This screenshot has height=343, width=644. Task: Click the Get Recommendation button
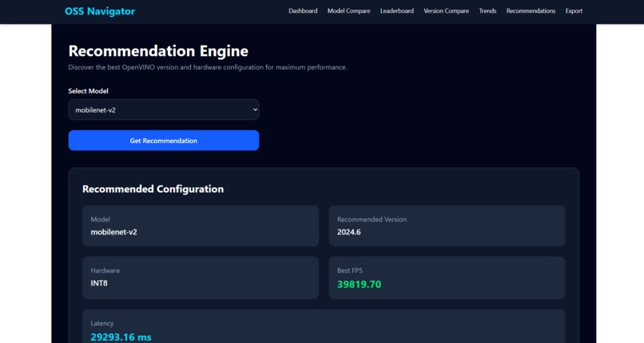164,141
